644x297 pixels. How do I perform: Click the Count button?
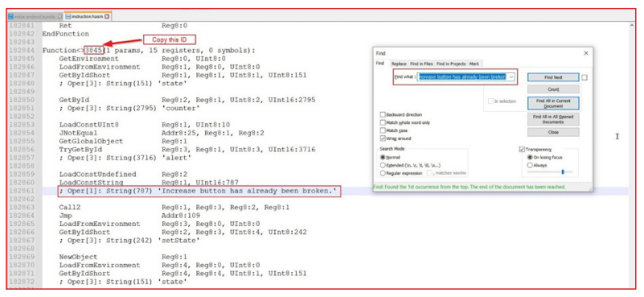(553, 89)
